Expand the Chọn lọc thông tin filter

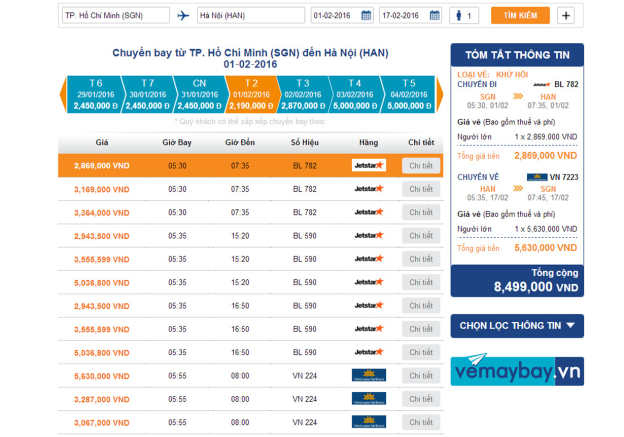point(515,325)
